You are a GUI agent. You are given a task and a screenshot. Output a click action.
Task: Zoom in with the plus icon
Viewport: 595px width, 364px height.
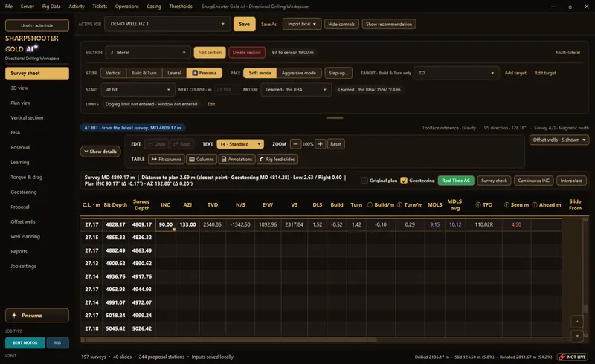(x=321, y=144)
